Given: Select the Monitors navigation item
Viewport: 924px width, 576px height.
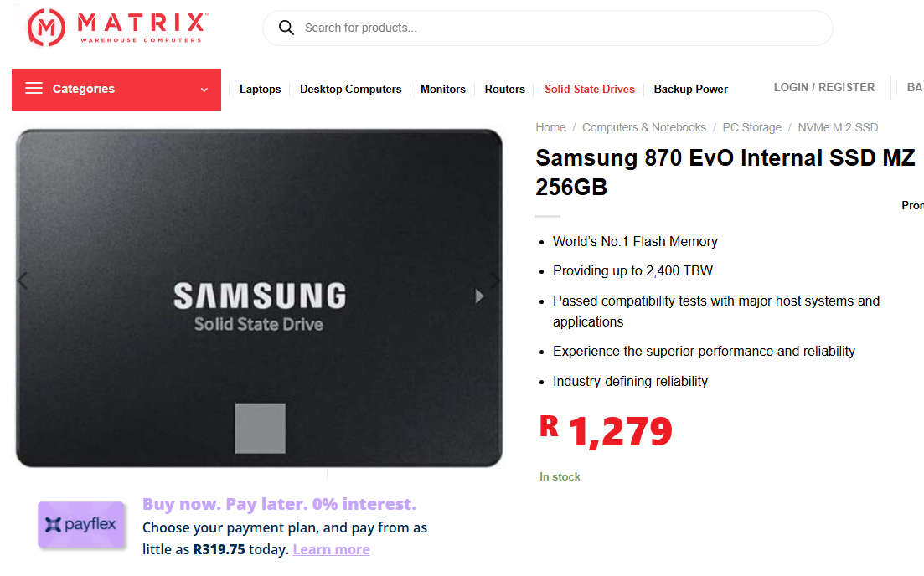Looking at the screenshot, I should coord(442,89).
